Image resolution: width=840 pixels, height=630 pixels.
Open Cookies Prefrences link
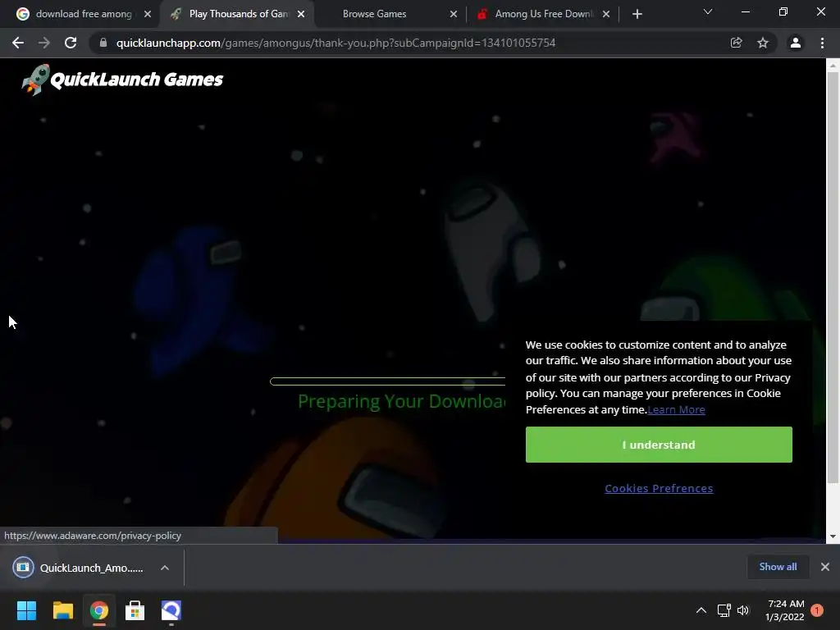point(659,489)
